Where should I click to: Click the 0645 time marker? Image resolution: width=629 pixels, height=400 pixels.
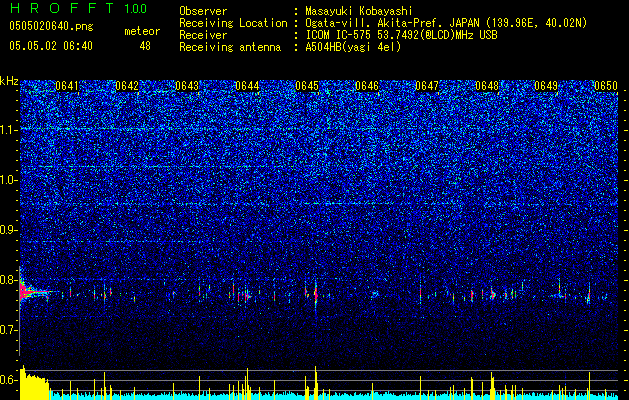pyautogui.click(x=307, y=86)
